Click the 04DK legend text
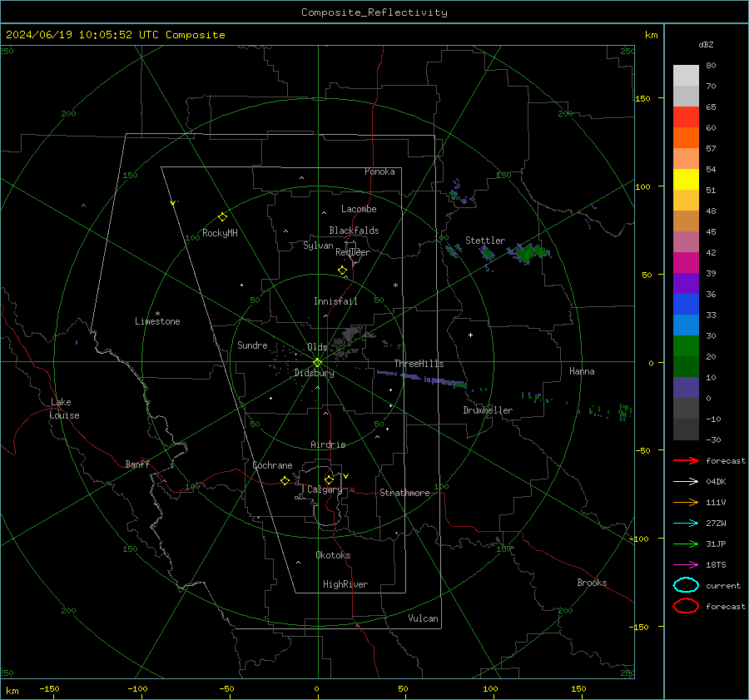Image resolution: width=749 pixels, height=700 pixels. point(716,482)
